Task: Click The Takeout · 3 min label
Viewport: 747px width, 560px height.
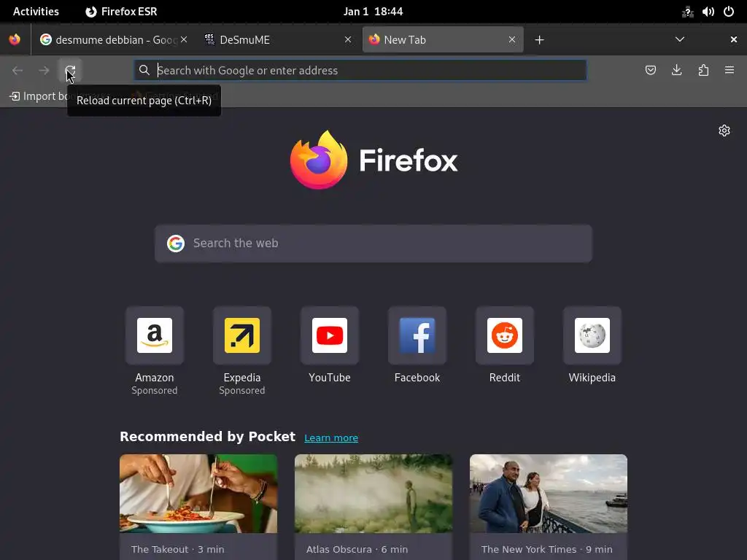Action: point(178,549)
